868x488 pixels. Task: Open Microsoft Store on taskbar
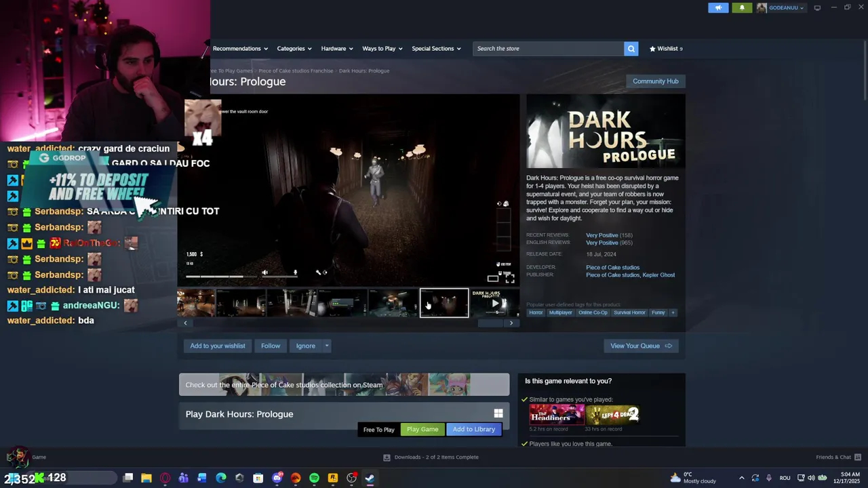point(258,478)
